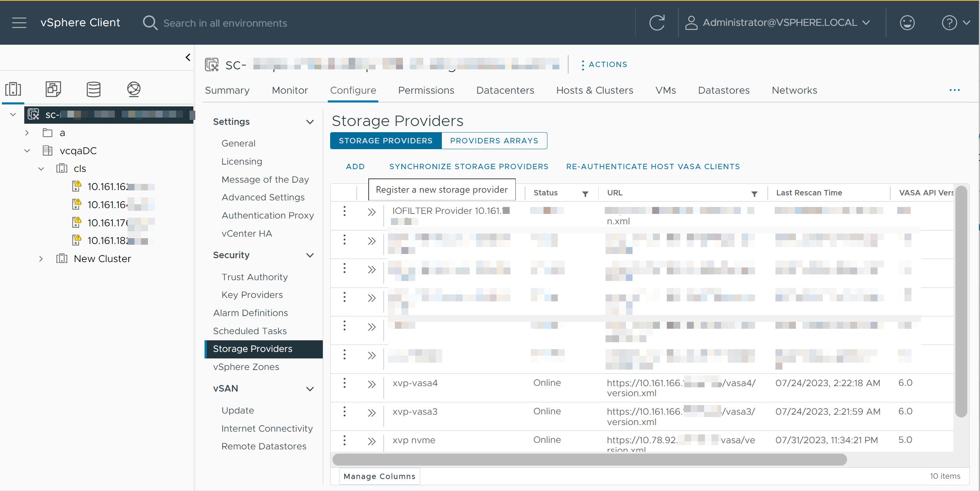Image resolution: width=980 pixels, height=491 pixels.
Task: Select the cls cluster icon
Action: 62,168
